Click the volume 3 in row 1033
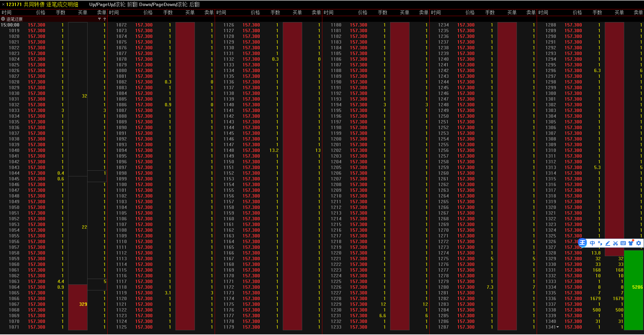Image resolution: width=644 pixels, height=335 pixels. click(x=63, y=111)
